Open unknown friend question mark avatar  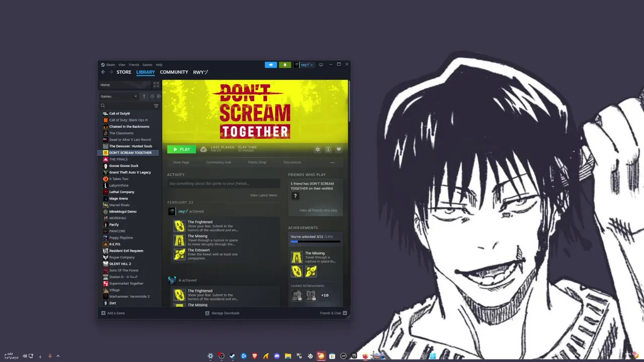(x=295, y=196)
